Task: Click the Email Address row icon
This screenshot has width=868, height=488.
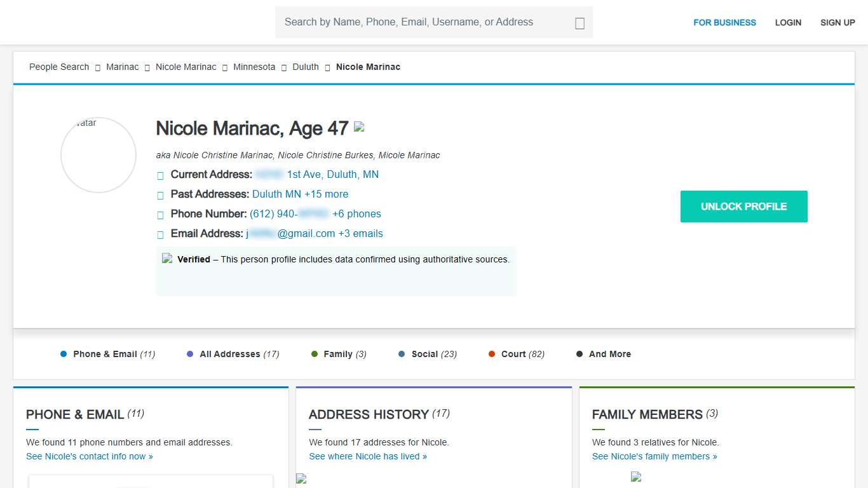Action: 160,234
